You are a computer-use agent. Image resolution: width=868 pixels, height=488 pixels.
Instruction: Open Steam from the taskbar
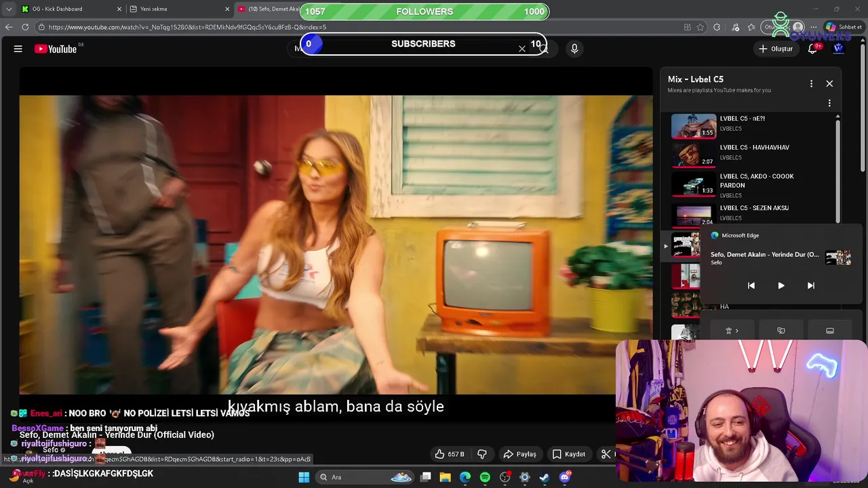[x=545, y=477]
